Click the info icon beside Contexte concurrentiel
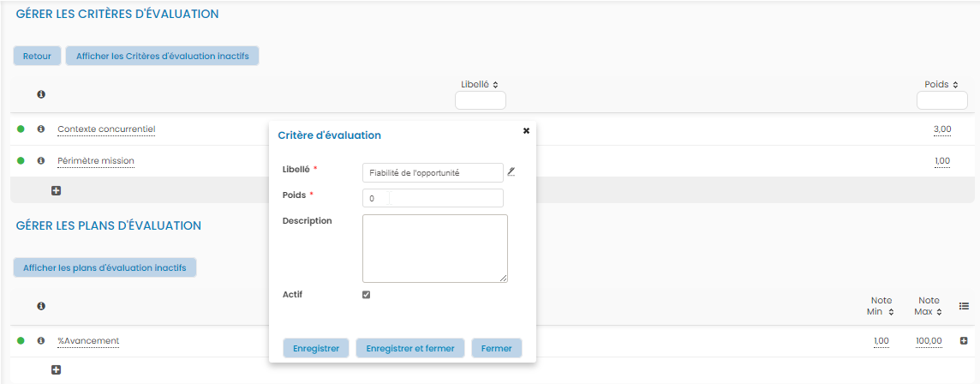This screenshot has height=384, width=980. [40, 129]
